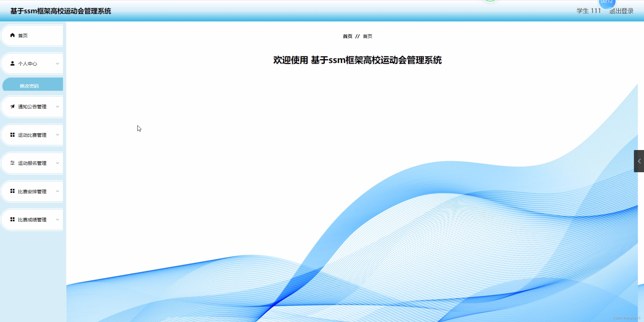Click the circular timer badge showing 00:12
This screenshot has width=644, height=322.
click(x=607, y=3)
